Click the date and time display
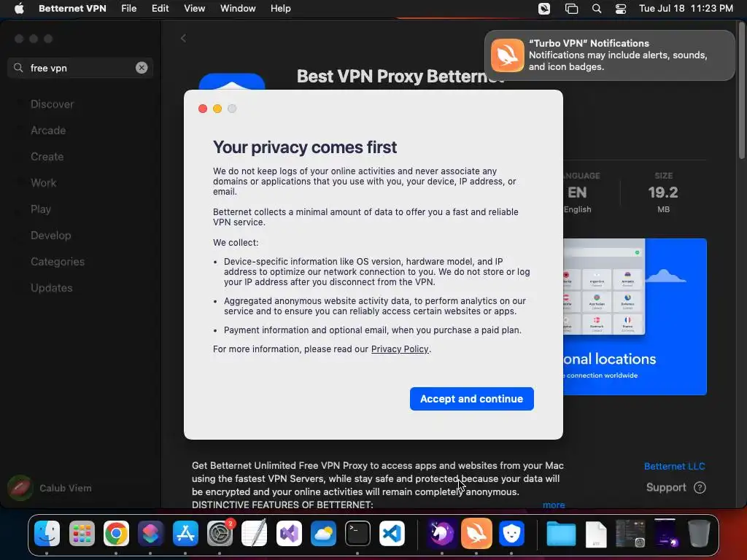Image resolution: width=747 pixels, height=560 pixels. coord(686,9)
